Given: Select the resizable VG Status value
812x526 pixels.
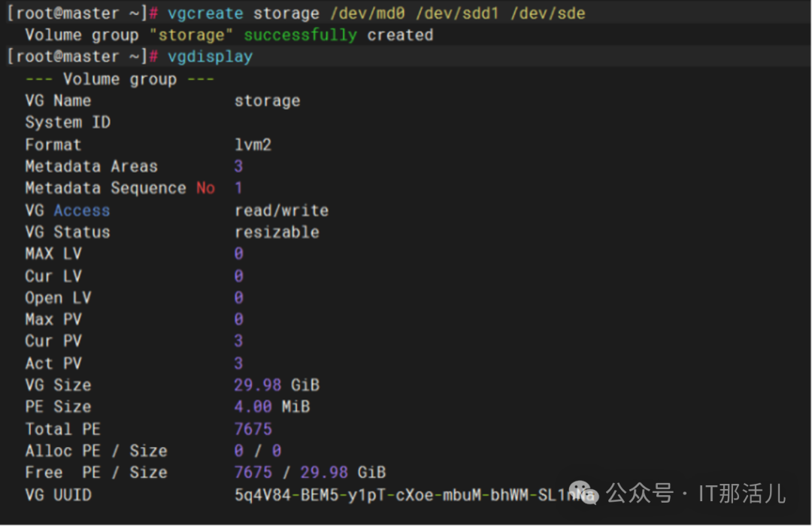Looking at the screenshot, I should [277, 233].
